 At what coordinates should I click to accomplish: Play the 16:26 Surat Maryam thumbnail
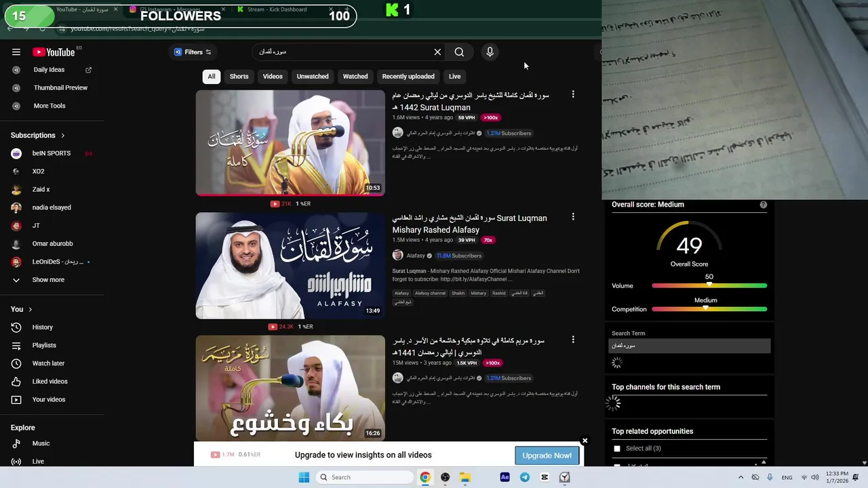click(x=290, y=388)
